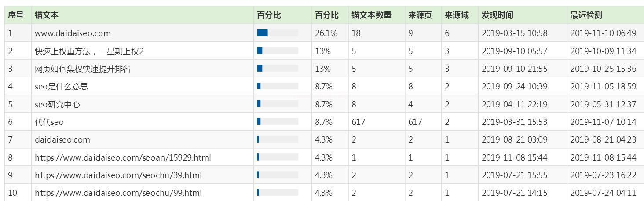The width and height of the screenshot is (644, 201).
Task: Click the 617 anchor count cell
Action: [359, 122]
